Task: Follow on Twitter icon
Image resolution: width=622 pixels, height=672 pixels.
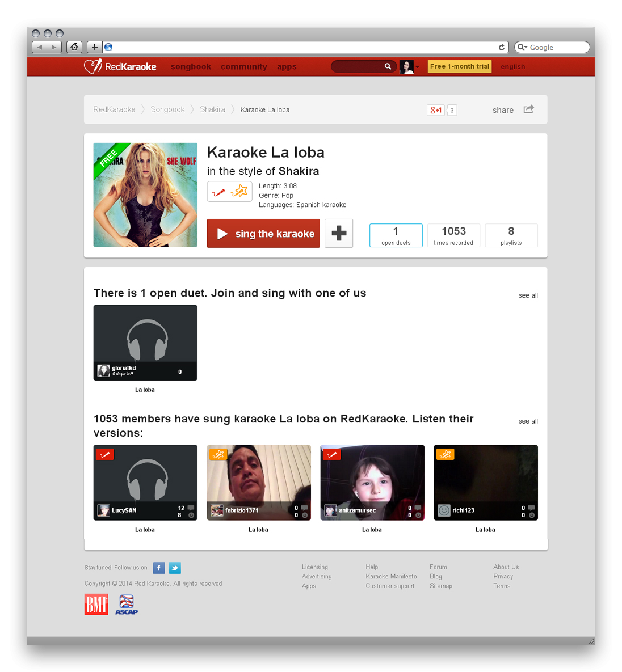Action: click(x=175, y=568)
